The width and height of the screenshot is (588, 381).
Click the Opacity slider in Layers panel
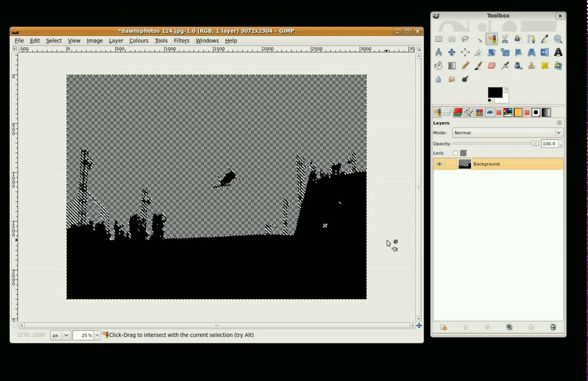click(x=496, y=143)
